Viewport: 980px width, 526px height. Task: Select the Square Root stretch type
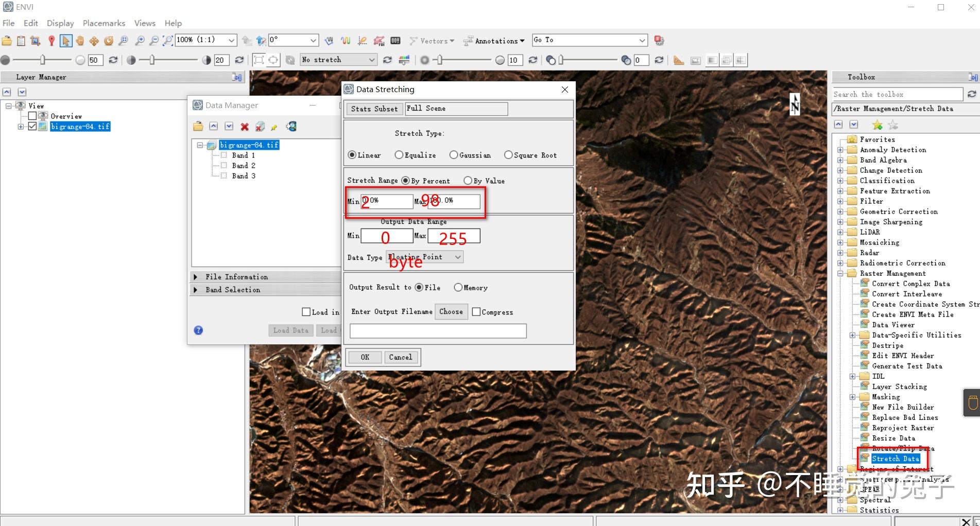(x=508, y=155)
